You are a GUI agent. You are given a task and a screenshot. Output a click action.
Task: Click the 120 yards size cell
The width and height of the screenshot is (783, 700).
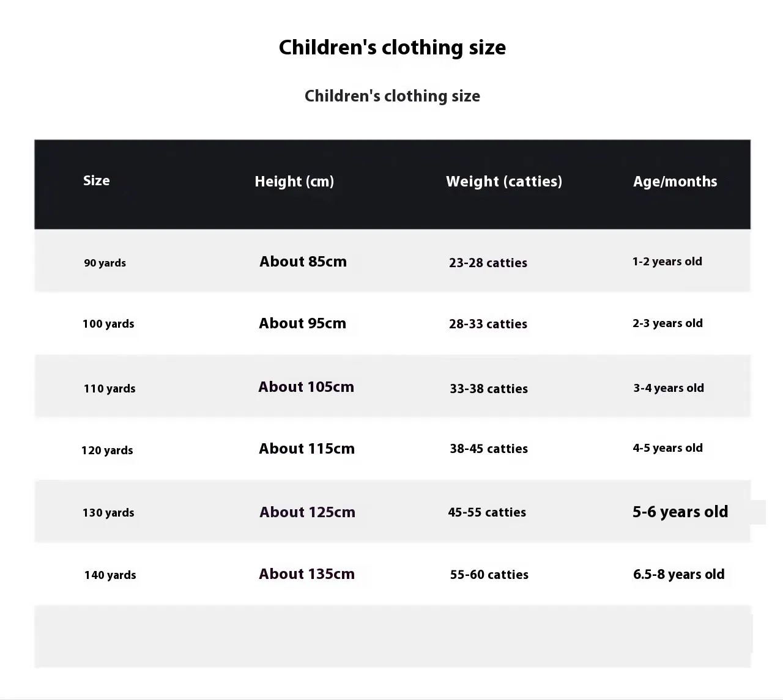pyautogui.click(x=107, y=451)
